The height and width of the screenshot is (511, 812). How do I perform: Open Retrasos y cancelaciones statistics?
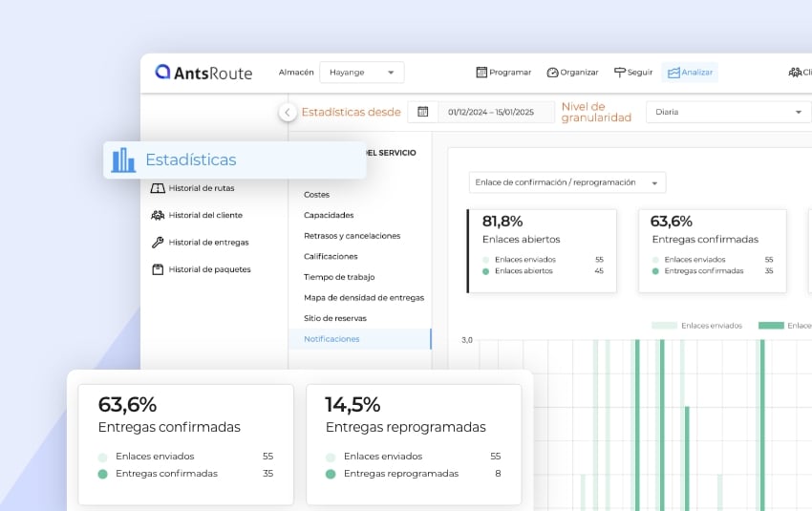coord(352,236)
